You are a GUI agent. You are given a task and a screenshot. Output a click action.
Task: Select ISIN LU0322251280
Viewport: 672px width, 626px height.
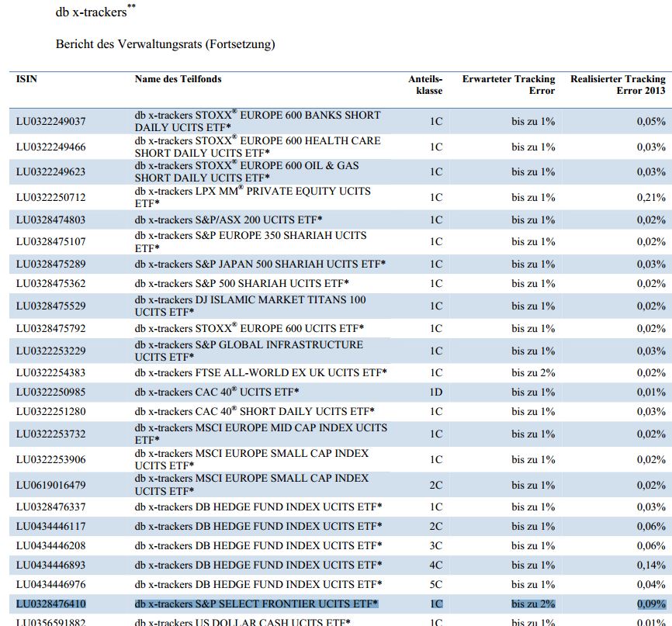pyautogui.click(x=51, y=412)
